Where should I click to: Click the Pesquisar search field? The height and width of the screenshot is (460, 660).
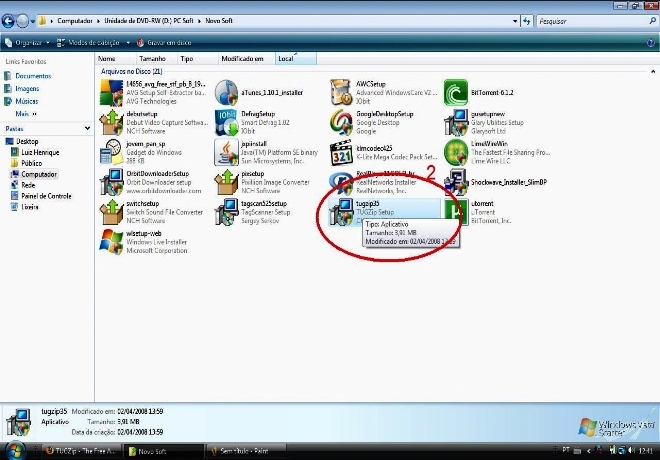click(590, 19)
